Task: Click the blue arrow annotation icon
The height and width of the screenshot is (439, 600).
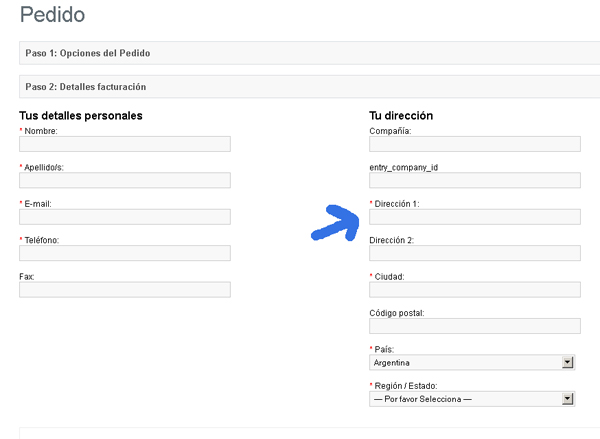Action: pyautogui.click(x=336, y=223)
